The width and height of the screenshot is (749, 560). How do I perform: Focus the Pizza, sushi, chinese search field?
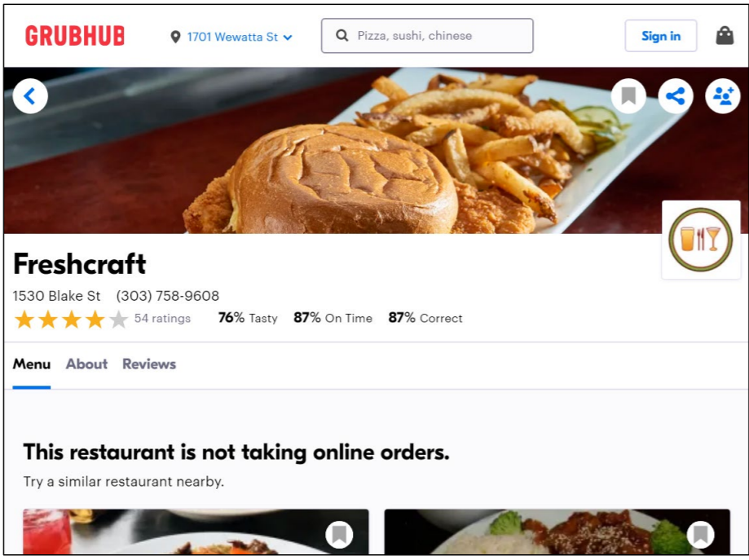(x=427, y=36)
